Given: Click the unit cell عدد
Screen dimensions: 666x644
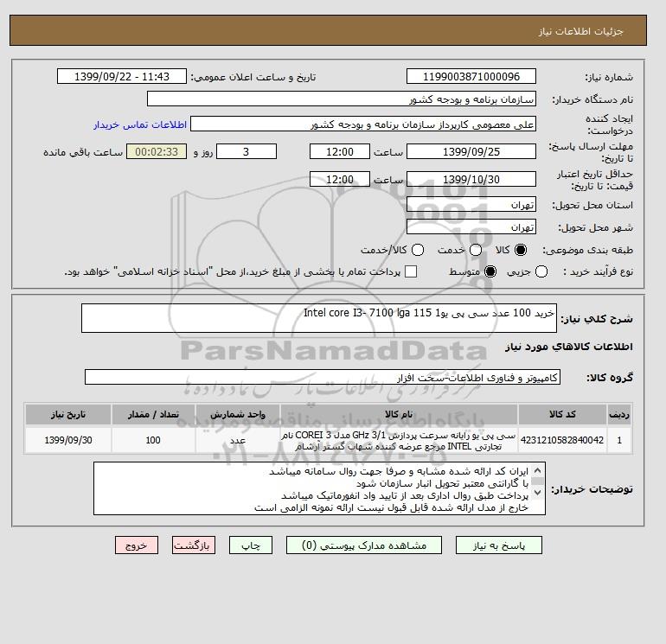Looking at the screenshot, I should 238,440.
